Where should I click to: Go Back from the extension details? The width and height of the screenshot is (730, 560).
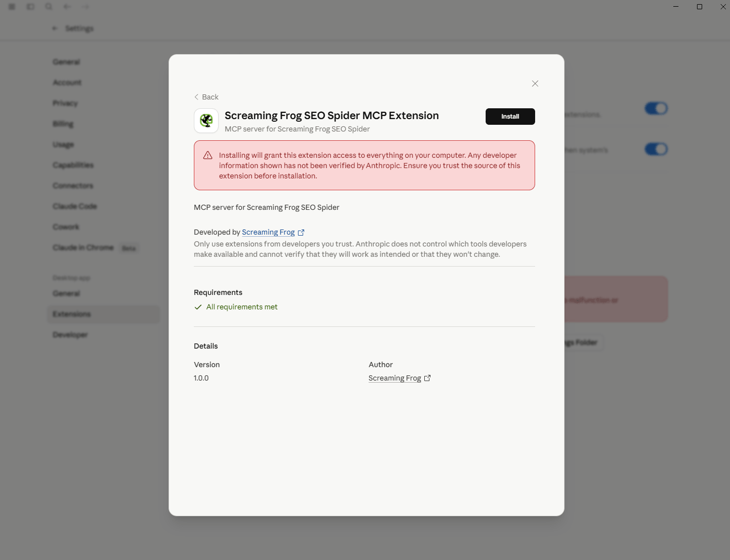(206, 97)
